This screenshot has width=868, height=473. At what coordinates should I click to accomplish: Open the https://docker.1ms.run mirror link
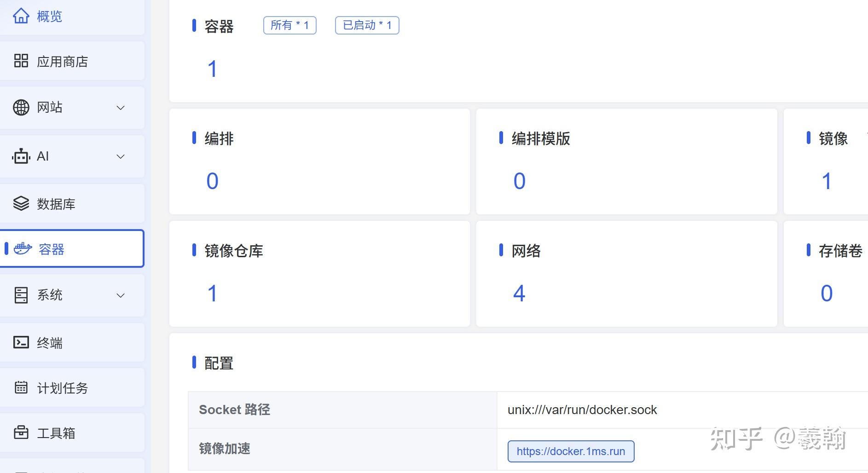click(x=571, y=451)
